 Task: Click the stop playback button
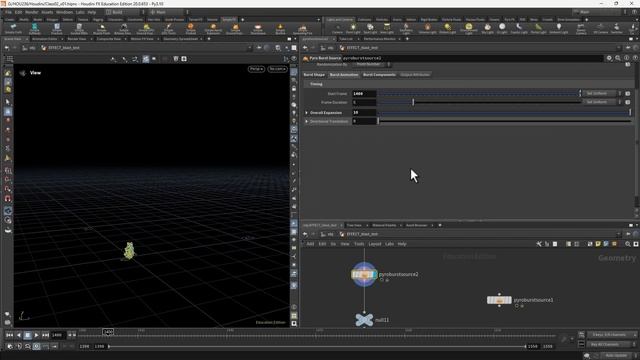[x=27, y=336]
